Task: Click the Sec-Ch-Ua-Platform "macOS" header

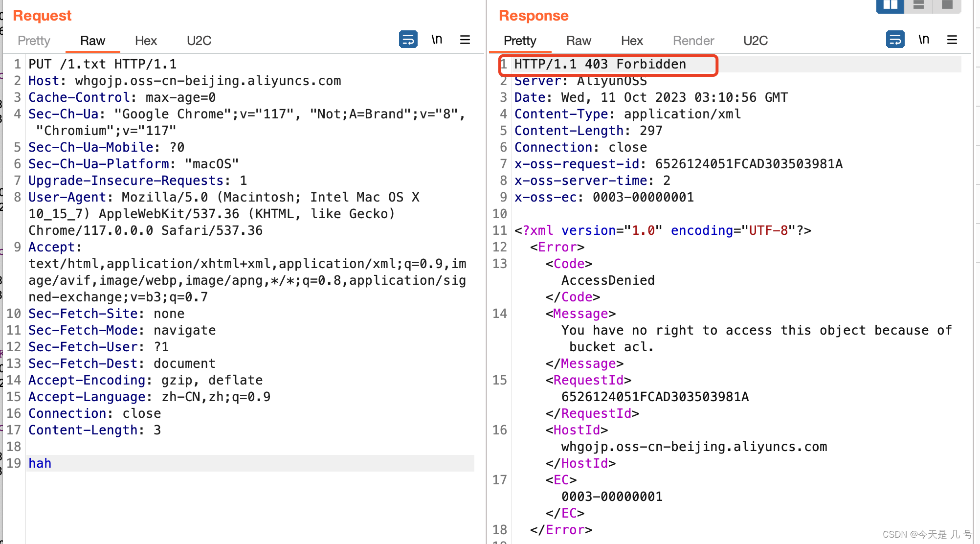Action: [134, 164]
